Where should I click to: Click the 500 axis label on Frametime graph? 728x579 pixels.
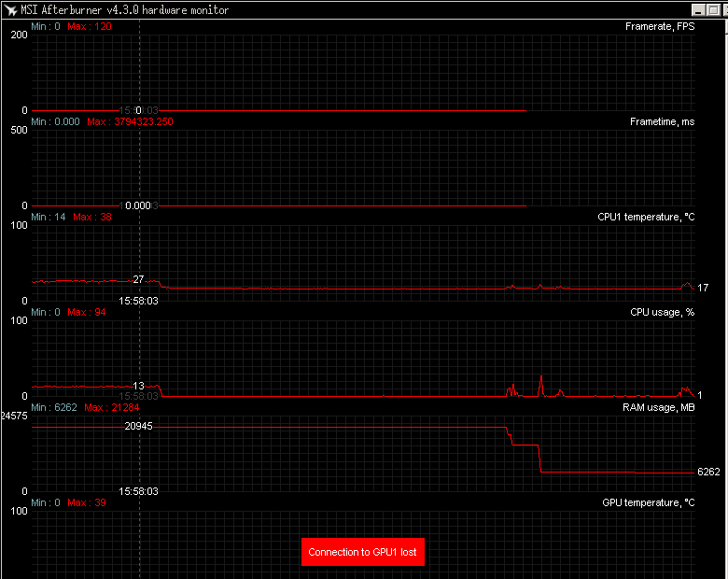point(19,130)
